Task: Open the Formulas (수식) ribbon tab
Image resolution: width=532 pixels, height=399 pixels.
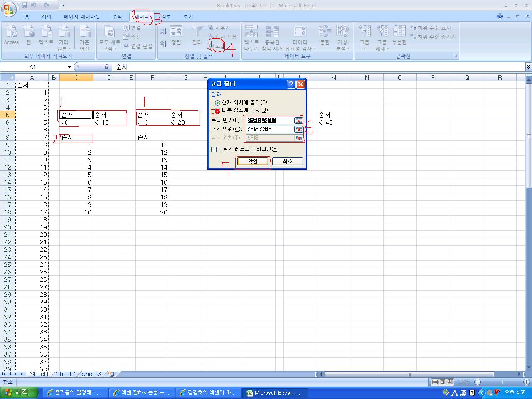Action: tap(117, 17)
